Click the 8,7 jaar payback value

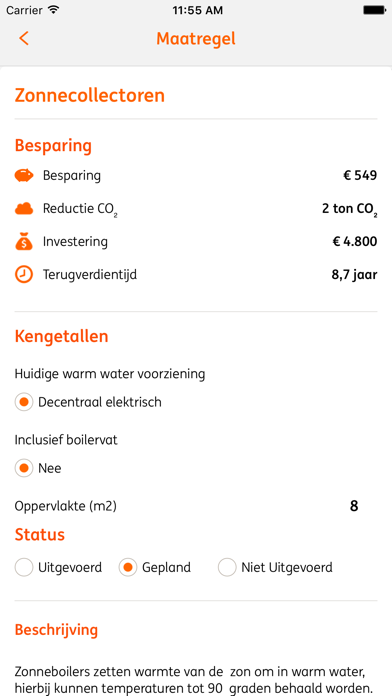point(354,275)
